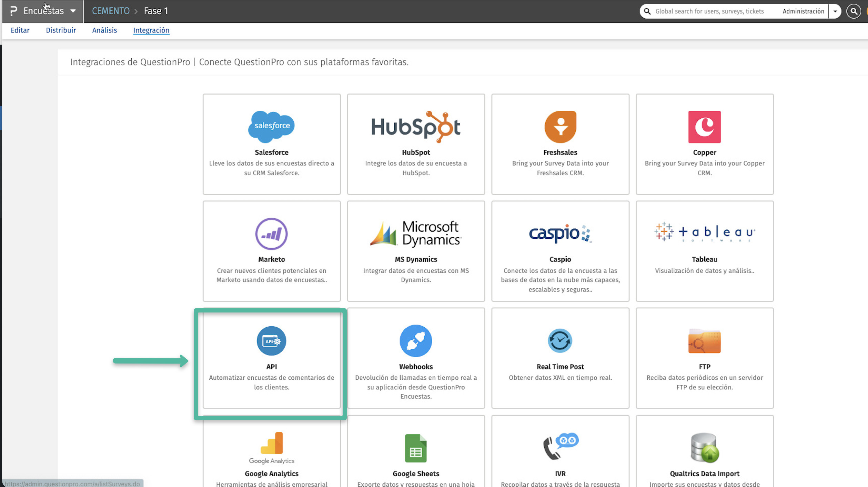Click the Microsoft Dynamics logo

416,233
